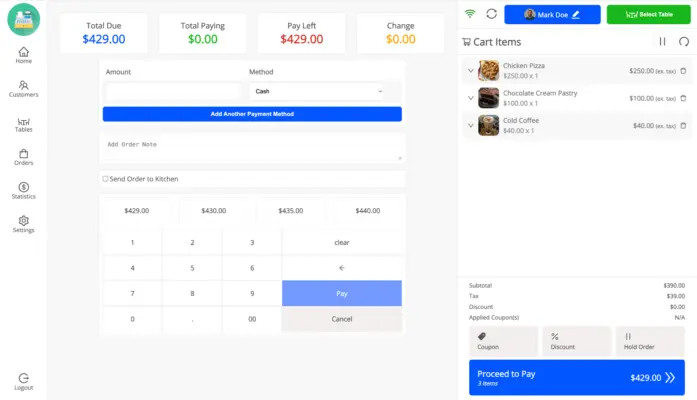Click the Select Table button
Viewport: 697px width, 400px height.
[x=649, y=15]
